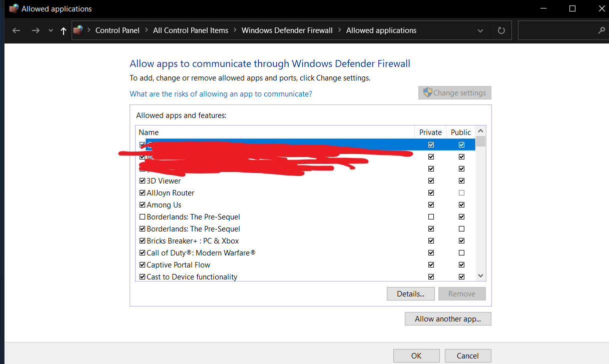Viewport: 609px width, 364px height.
Task: Enable AllJoyn Router Public checkbox
Action: point(461,193)
